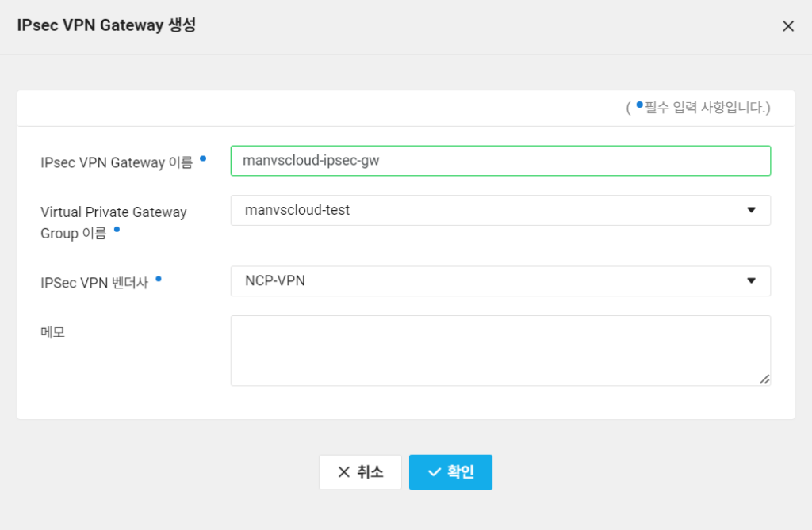The image size is (812, 530).
Task: Open the IPSec VPN 벤더사 vendor dropdown
Action: [500, 280]
